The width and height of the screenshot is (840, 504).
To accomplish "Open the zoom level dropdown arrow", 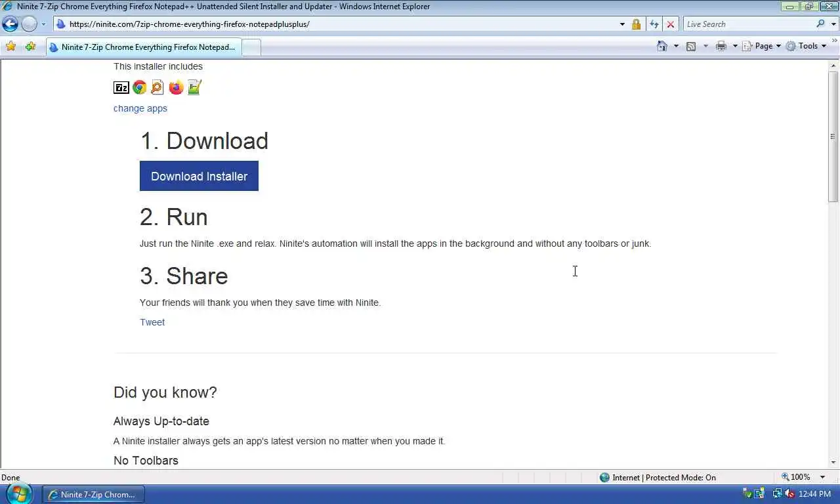I will point(822,477).
